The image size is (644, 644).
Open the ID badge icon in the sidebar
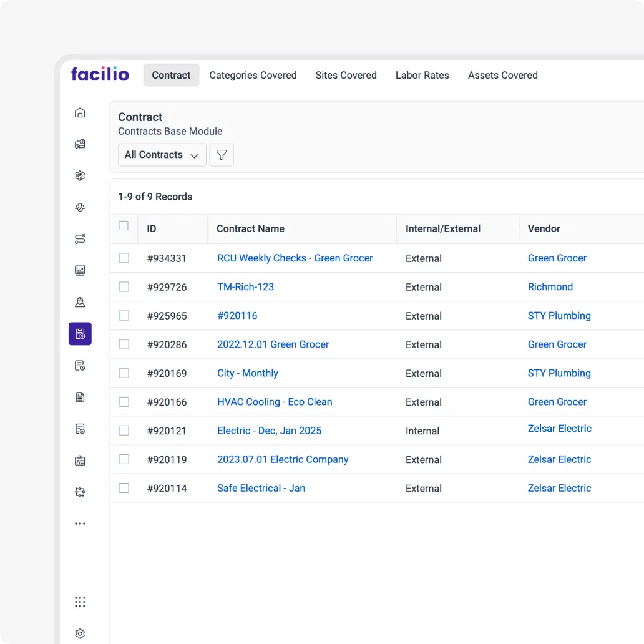click(x=80, y=460)
